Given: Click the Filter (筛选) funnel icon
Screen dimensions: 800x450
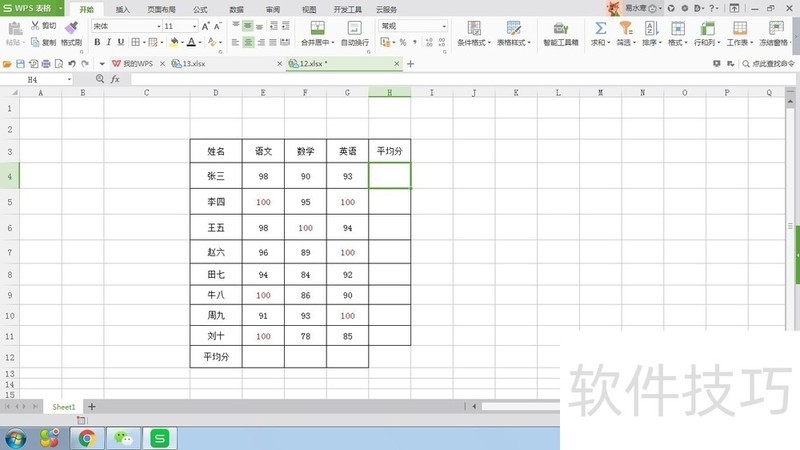Looking at the screenshot, I should click(x=626, y=28).
